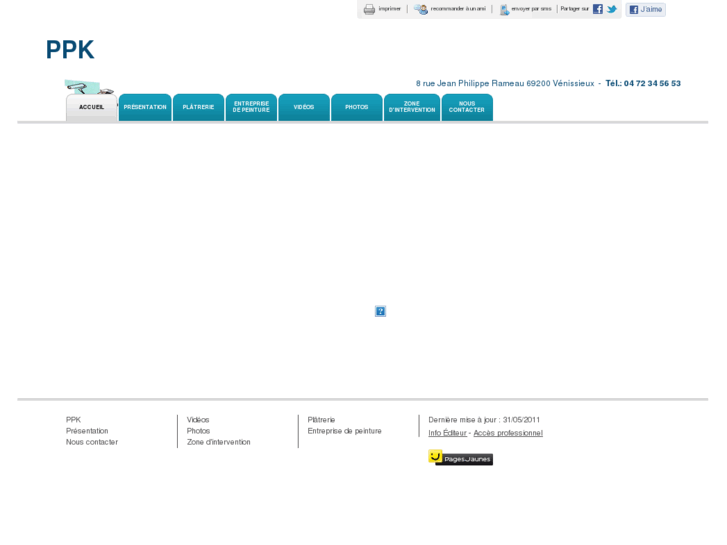Open the Accueil tab
Viewport: 727px width, 545px height.
tap(91, 108)
